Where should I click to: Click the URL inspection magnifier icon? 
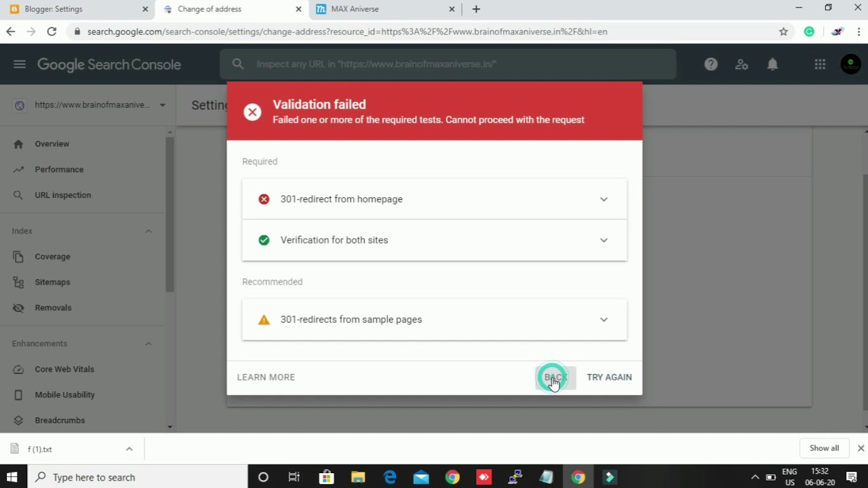pyautogui.click(x=18, y=195)
